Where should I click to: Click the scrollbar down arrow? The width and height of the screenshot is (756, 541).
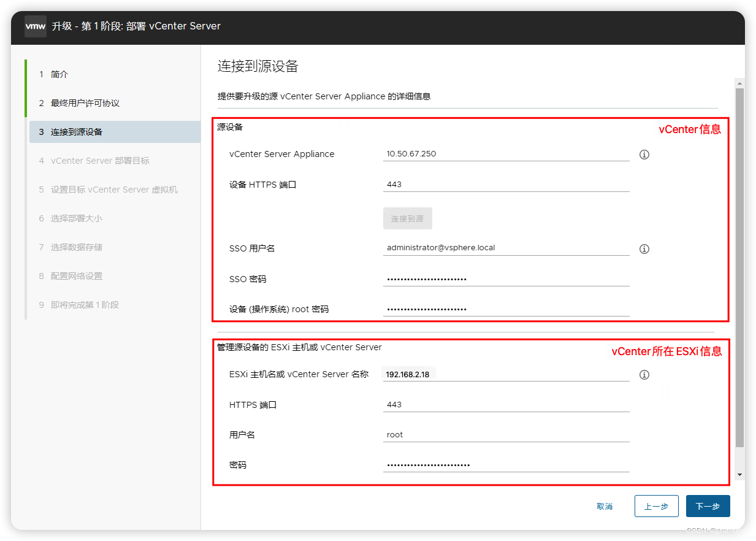point(739,475)
